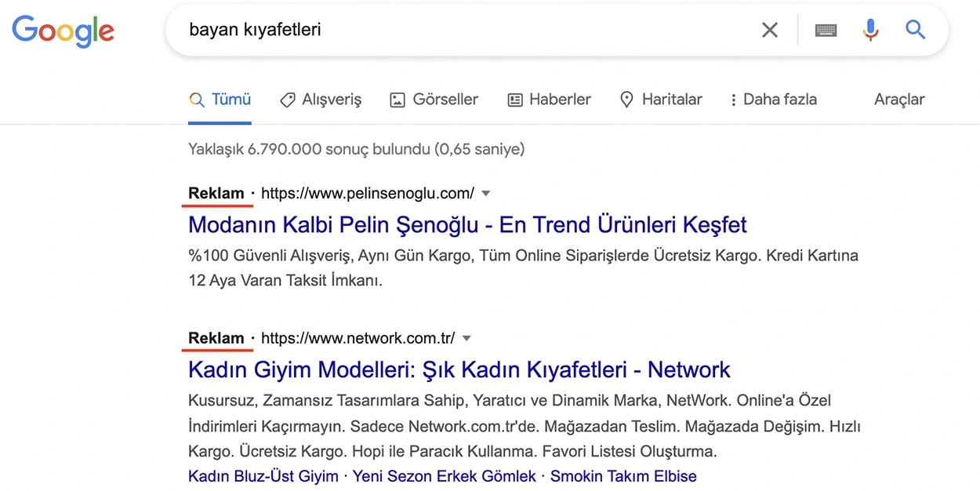The image size is (980, 491).
Task: Click the Görseller image icon
Action: pos(397,100)
